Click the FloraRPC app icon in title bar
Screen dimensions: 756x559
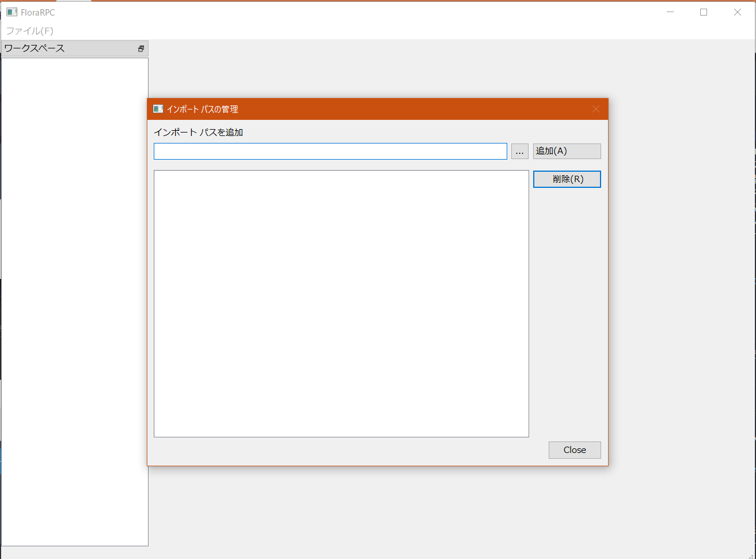[x=12, y=12]
